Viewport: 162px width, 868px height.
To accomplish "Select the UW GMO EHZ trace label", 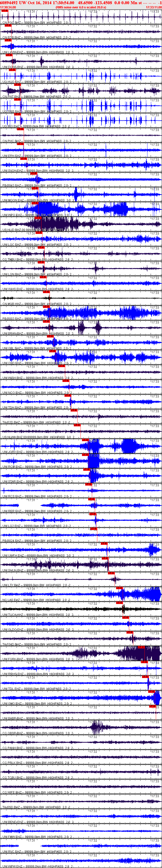I will 37,704.
